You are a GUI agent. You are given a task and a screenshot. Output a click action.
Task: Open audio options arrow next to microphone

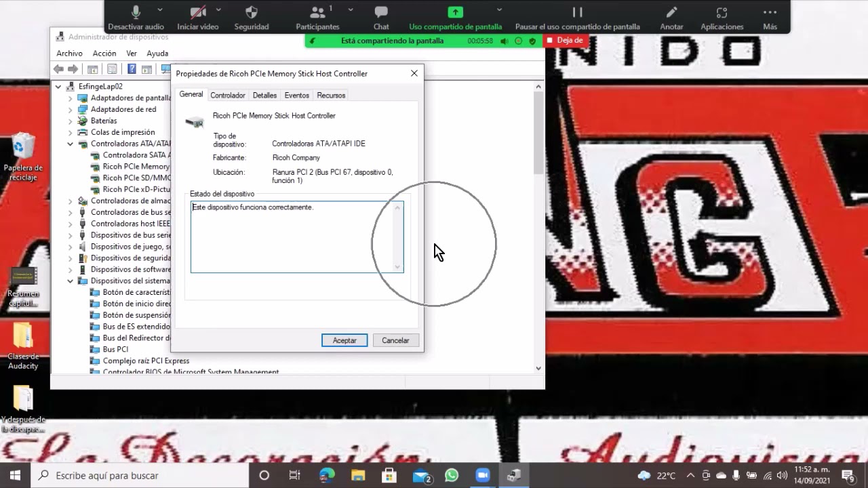(160, 10)
